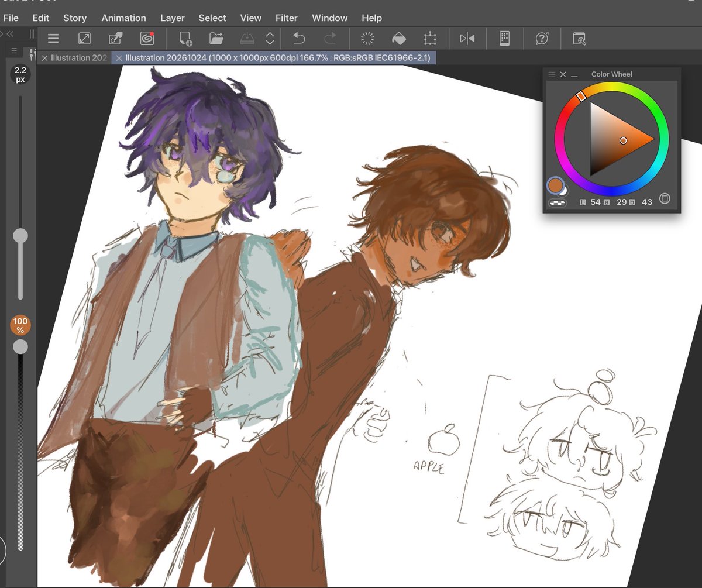Select the Fill paint bucket icon

coord(398,39)
